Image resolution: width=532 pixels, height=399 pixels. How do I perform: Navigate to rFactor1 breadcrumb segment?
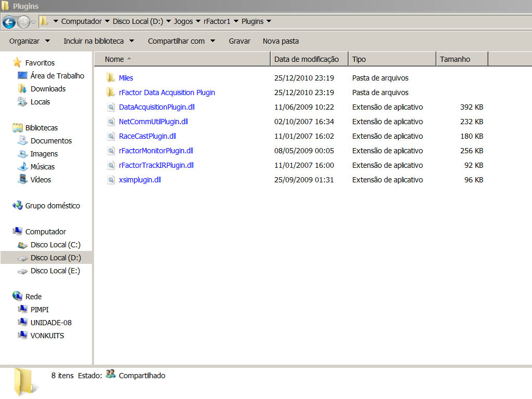217,21
